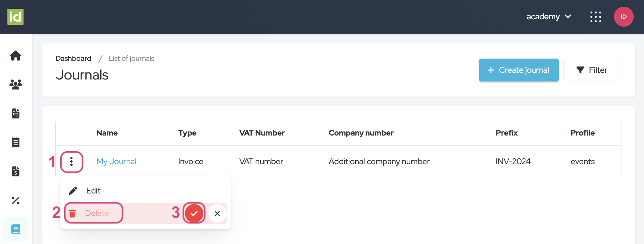Open the journals book sidebar icon
The height and width of the screenshot is (244, 644).
pos(15,229)
